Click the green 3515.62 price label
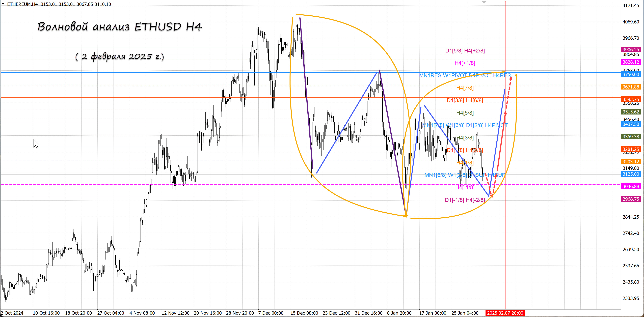Viewport: 644px width, 317px height. [x=631, y=112]
